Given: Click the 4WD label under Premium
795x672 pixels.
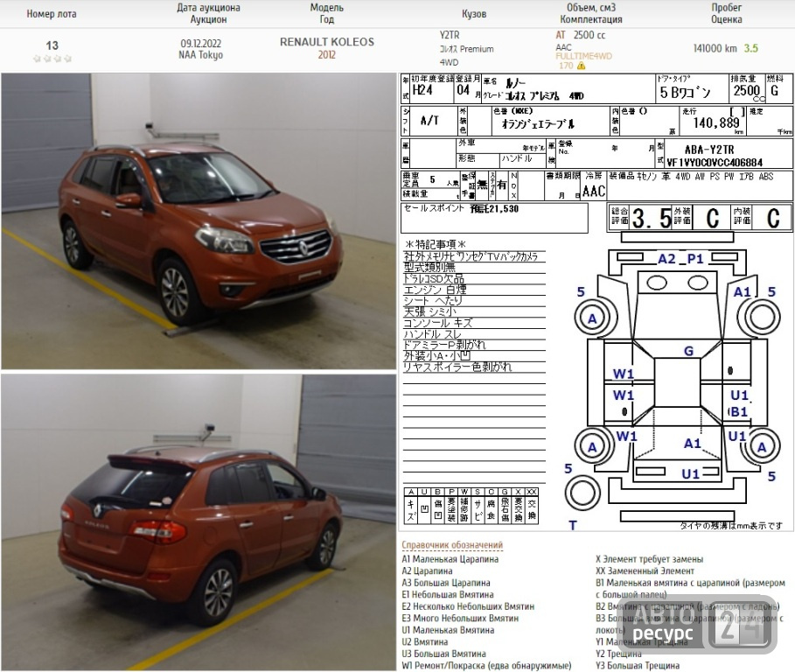Looking at the screenshot, I should coord(449,62).
